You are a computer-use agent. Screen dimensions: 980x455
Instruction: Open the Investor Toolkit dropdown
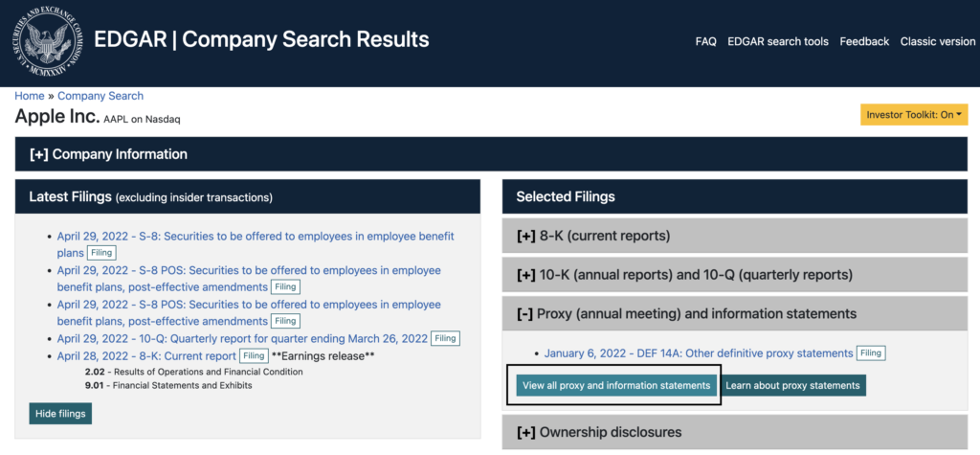[914, 115]
